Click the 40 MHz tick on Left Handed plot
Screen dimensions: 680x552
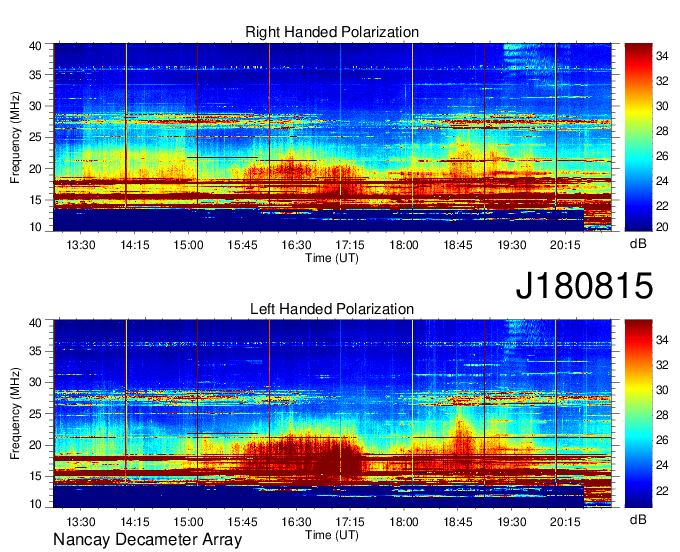(x=36, y=323)
